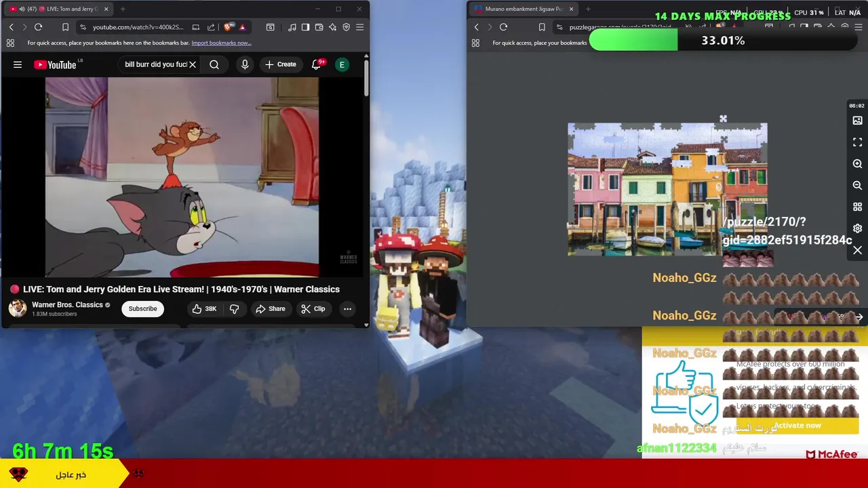Click the Tom and Jerry video player
Image resolution: width=868 pixels, height=488 pixels.
[x=182, y=177]
